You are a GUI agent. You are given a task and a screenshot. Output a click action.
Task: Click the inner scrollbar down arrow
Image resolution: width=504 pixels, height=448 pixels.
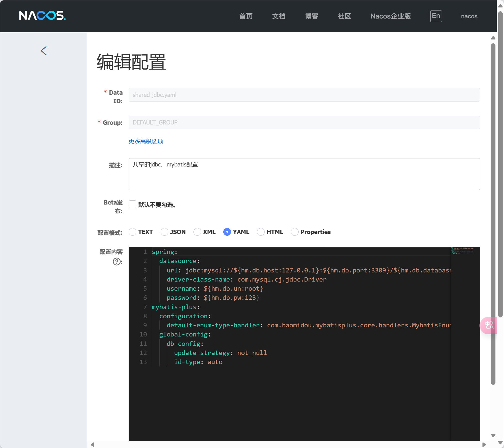pos(493,435)
